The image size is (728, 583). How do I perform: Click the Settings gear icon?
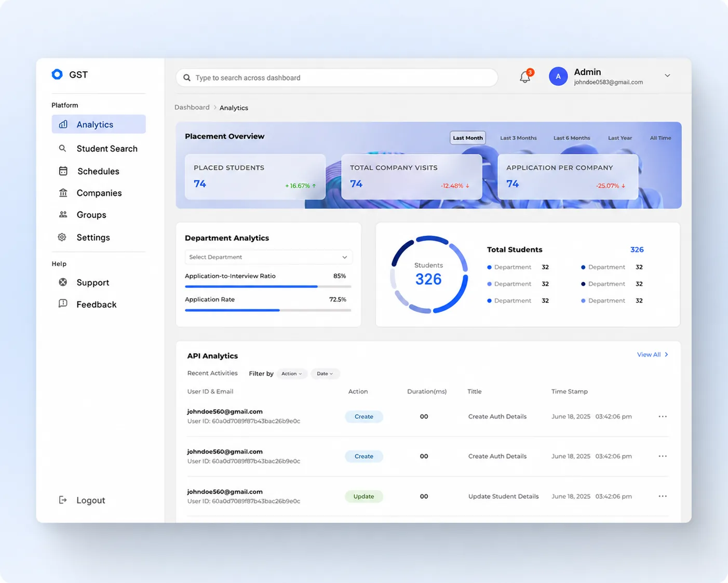(x=62, y=237)
